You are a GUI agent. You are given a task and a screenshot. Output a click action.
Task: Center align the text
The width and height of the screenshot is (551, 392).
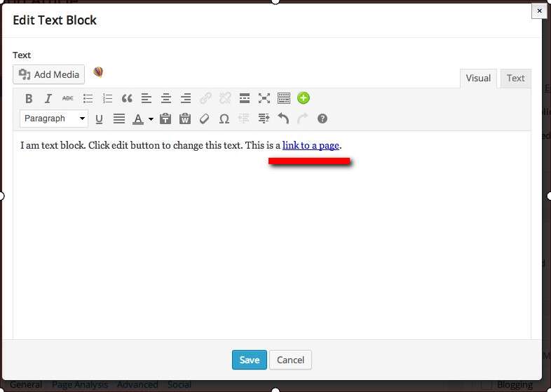tap(166, 98)
